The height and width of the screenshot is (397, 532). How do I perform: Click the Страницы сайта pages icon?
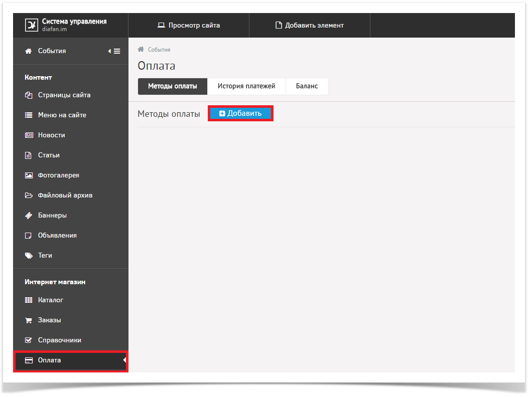(x=29, y=95)
